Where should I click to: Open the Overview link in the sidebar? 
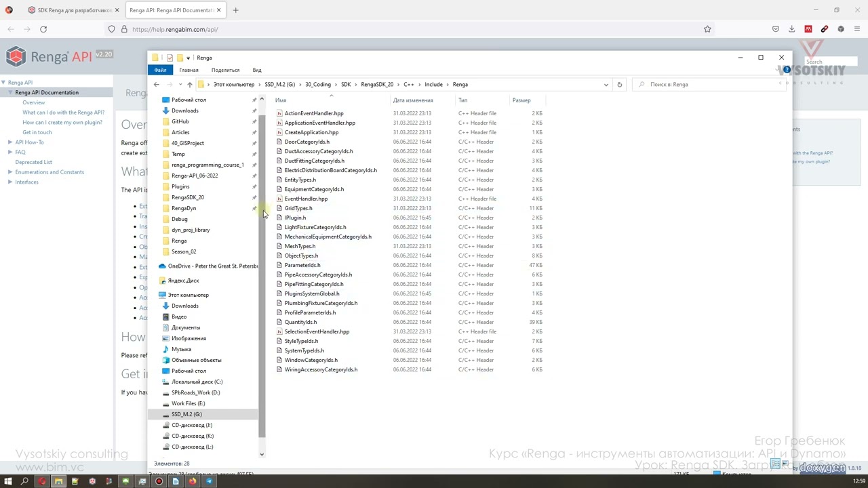click(33, 102)
